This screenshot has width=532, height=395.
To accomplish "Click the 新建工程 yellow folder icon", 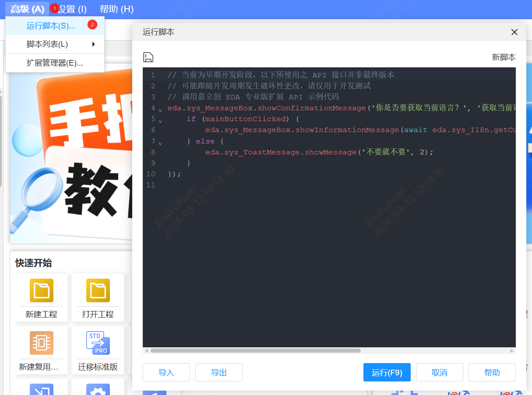I will pyautogui.click(x=41, y=290).
